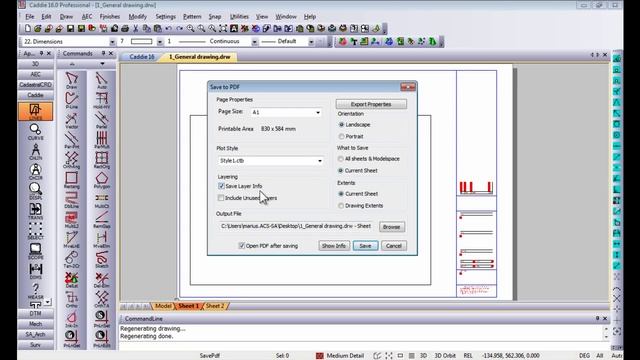Select the MEASR question mark icon
The width and height of the screenshot is (640, 360).
pos(35,290)
